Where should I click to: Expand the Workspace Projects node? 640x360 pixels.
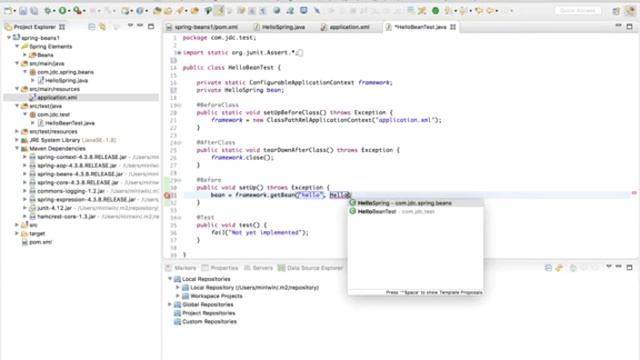point(178,296)
